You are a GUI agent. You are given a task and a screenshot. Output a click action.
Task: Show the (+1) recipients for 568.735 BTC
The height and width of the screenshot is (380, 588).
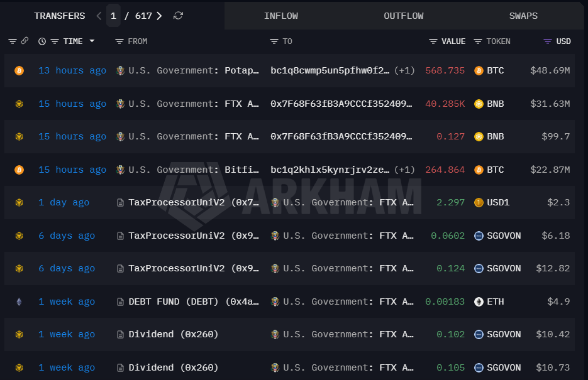[404, 71]
